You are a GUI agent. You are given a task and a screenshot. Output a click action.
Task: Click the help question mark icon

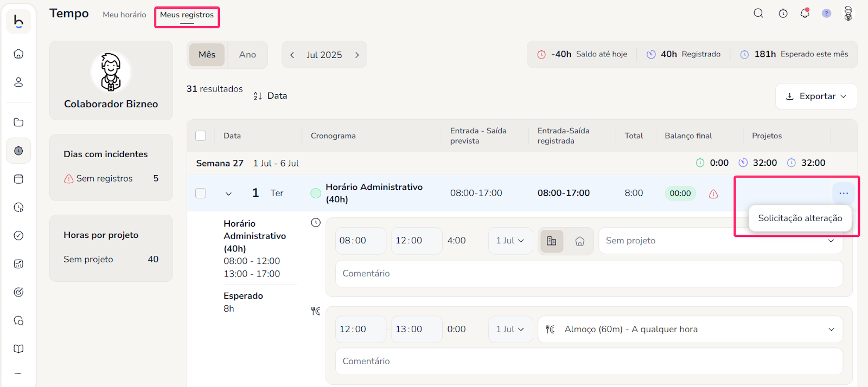(x=826, y=14)
